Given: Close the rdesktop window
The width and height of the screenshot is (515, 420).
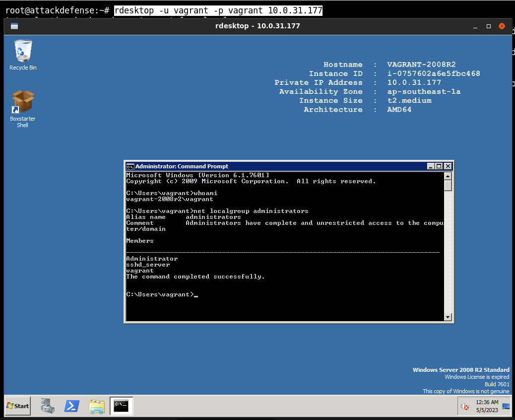Looking at the screenshot, I should tap(502, 26).
